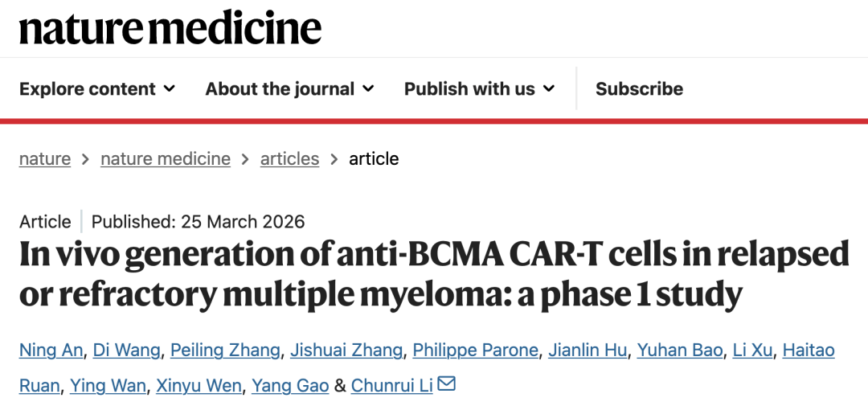Open corresponding author Chunrui Li link

pos(392,386)
